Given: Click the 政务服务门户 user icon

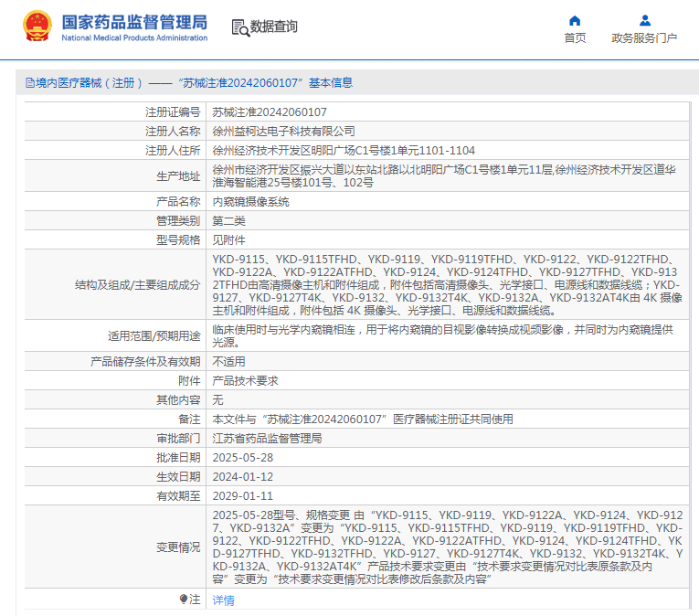Looking at the screenshot, I should coord(644,20).
